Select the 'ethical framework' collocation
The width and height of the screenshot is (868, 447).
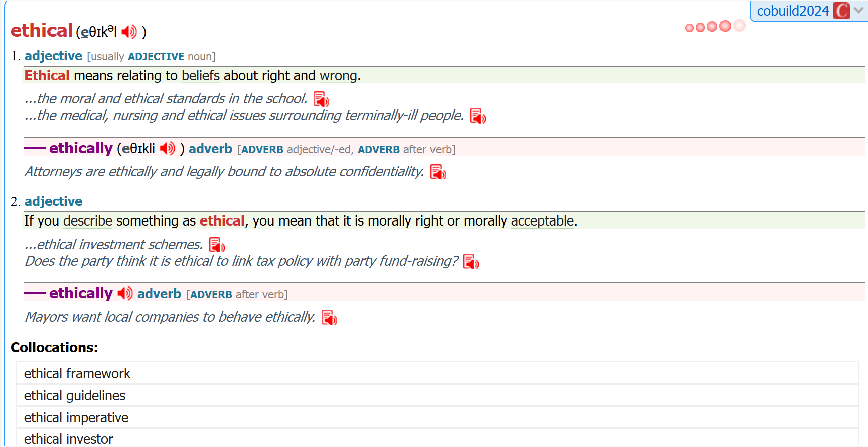[77, 374]
